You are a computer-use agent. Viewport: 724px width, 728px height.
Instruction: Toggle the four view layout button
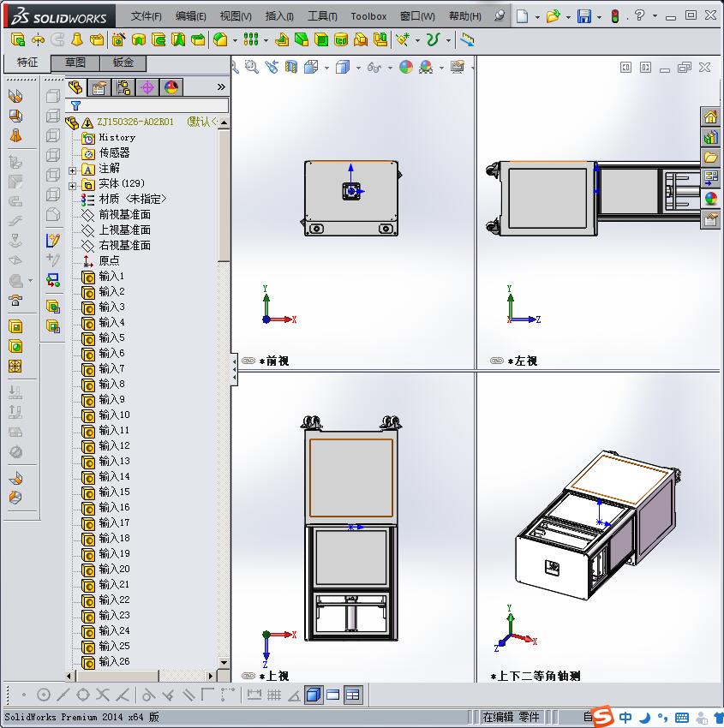click(353, 695)
